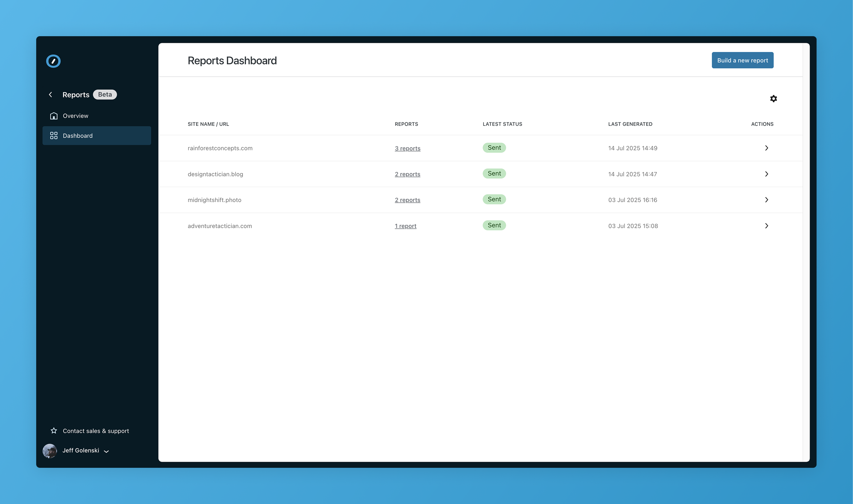Open settings via the gear icon

pos(773,99)
